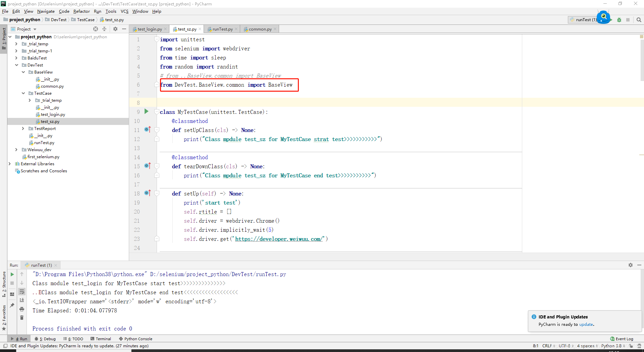Click the update link in notification popup
Viewport: 644px width, 352px height.
(x=586, y=324)
